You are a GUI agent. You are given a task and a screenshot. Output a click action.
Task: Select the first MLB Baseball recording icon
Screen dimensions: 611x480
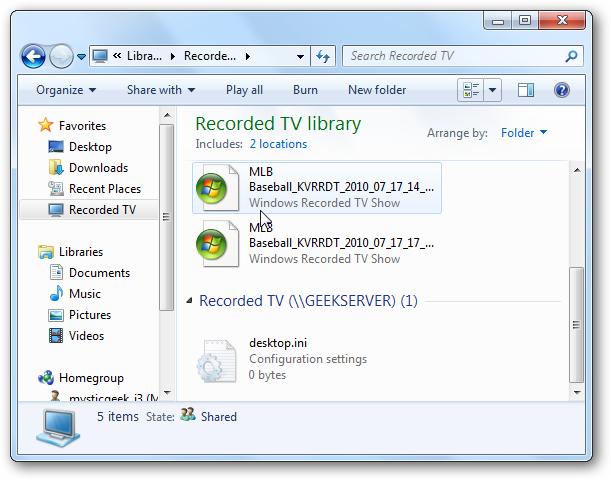click(x=217, y=188)
